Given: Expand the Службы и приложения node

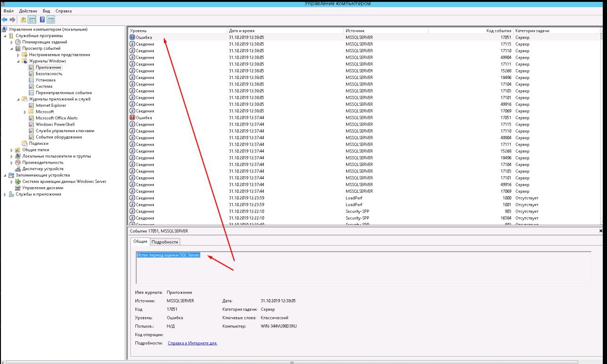Looking at the screenshot, I should point(6,194).
